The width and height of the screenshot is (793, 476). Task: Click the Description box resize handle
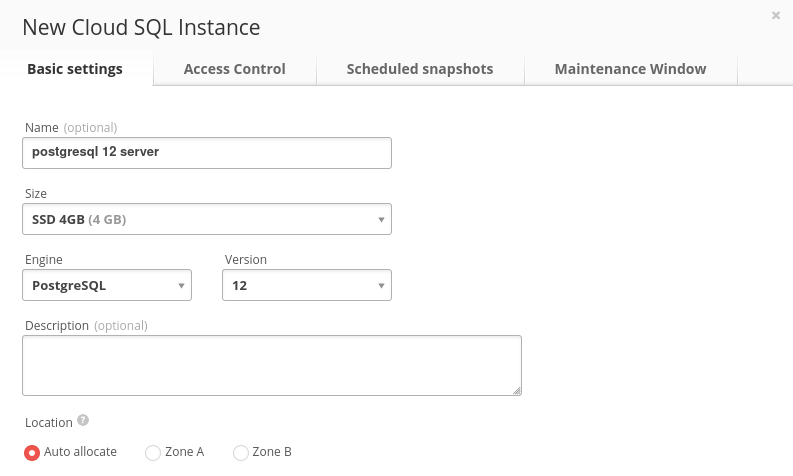click(516, 391)
